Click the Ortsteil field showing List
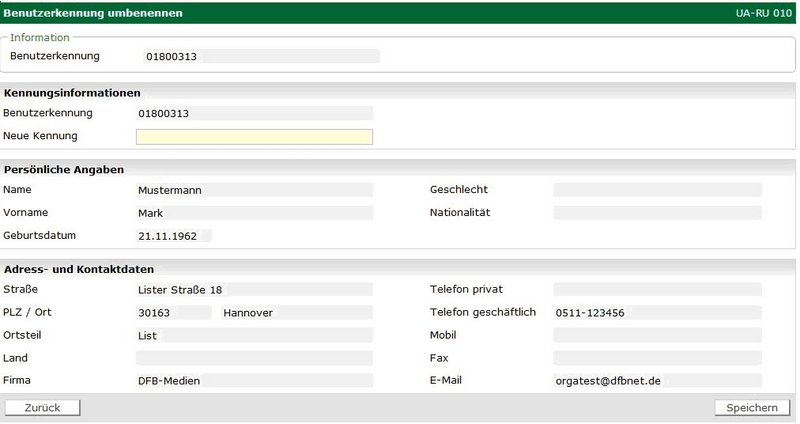Screen dimensions: 800x424 pyautogui.click(x=254, y=336)
